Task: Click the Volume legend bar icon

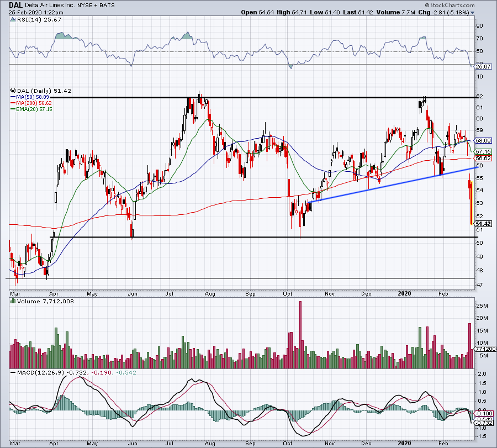Action: click(13, 301)
